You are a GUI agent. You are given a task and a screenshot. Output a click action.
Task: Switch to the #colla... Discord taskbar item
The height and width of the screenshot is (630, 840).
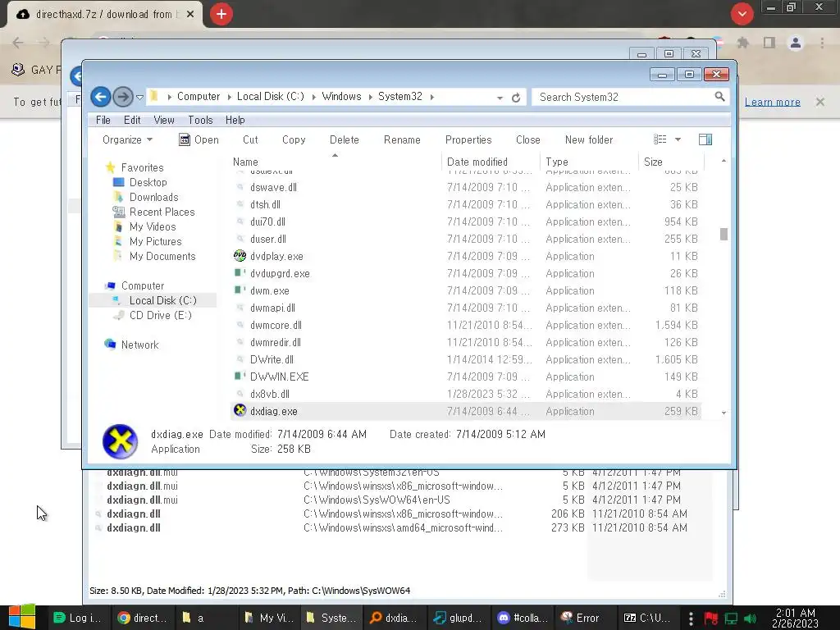(523, 618)
